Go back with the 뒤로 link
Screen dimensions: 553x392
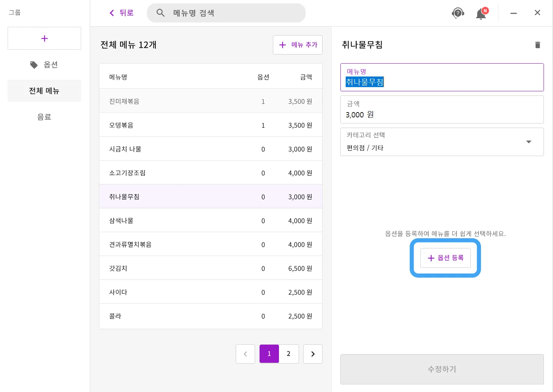[121, 13]
